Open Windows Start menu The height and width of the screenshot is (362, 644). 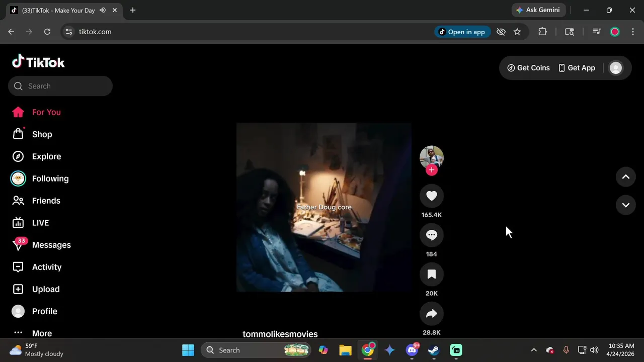click(x=188, y=350)
